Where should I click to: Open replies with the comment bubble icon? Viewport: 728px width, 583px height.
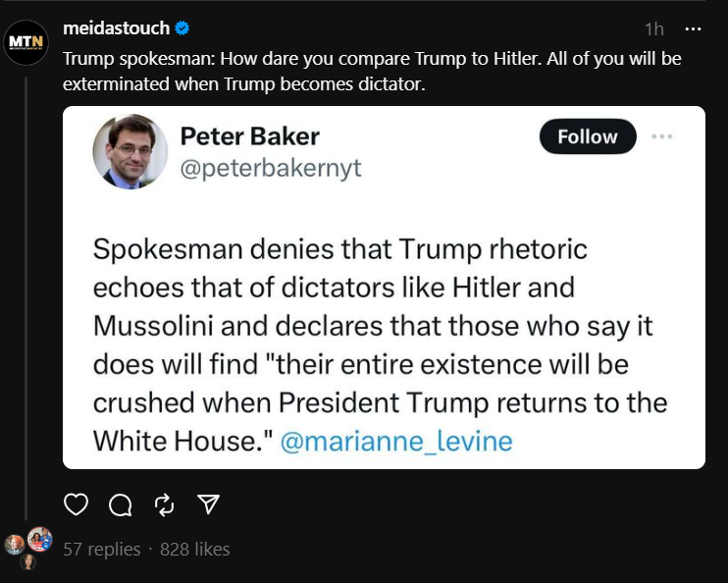120,504
